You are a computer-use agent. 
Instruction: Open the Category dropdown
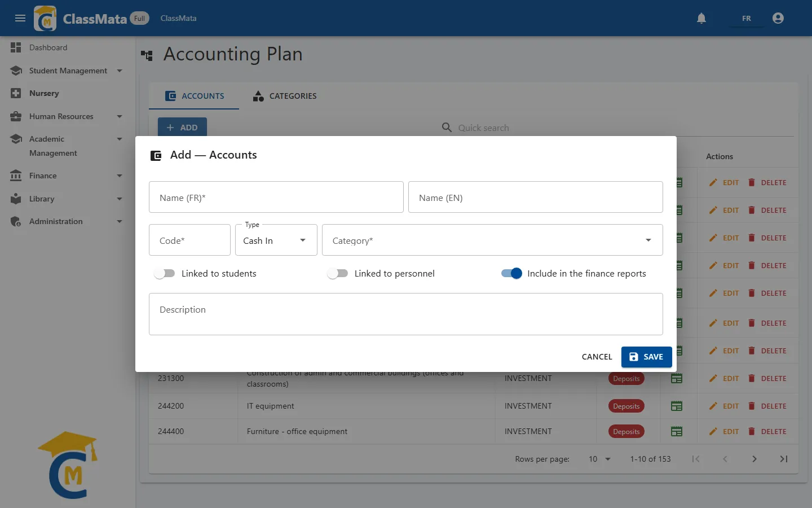click(492, 240)
